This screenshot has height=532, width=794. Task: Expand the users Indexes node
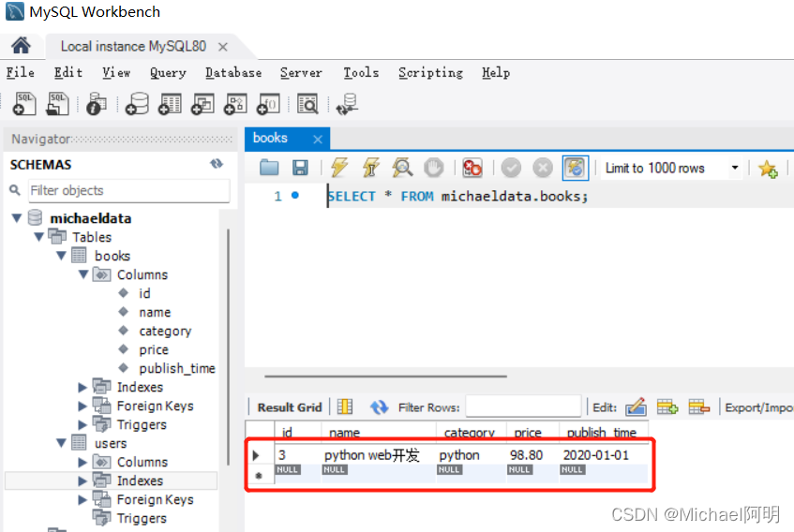tap(82, 480)
